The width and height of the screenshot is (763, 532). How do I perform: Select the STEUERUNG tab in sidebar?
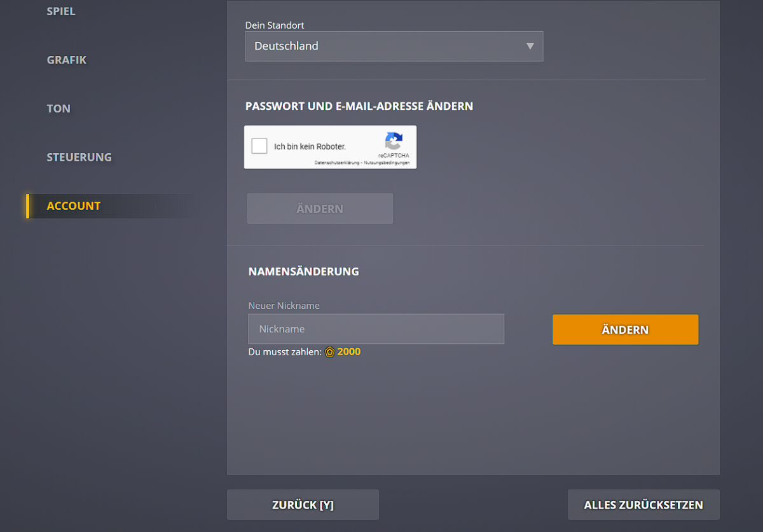[x=79, y=157]
